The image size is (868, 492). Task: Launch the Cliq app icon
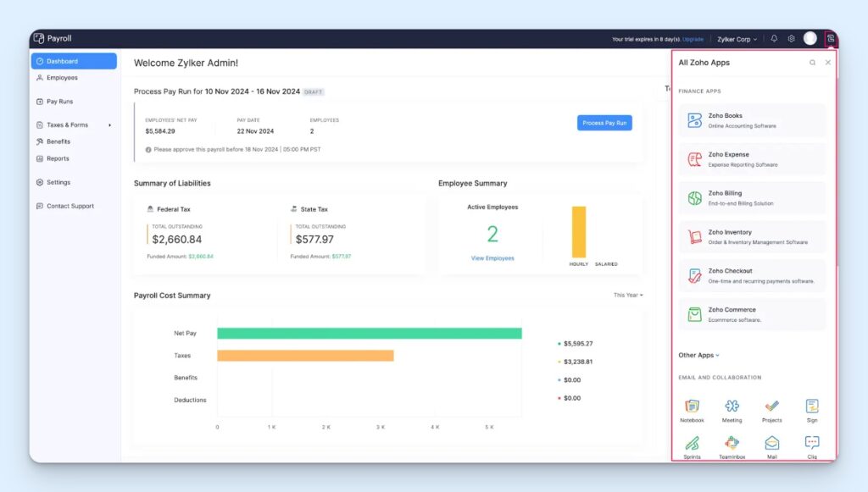(812, 443)
